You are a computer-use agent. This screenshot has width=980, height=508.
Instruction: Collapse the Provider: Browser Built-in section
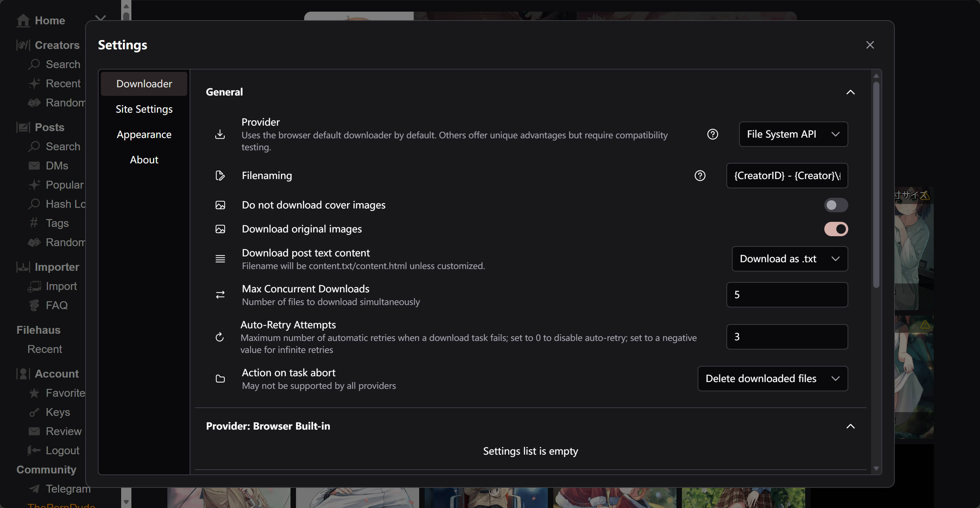850,426
